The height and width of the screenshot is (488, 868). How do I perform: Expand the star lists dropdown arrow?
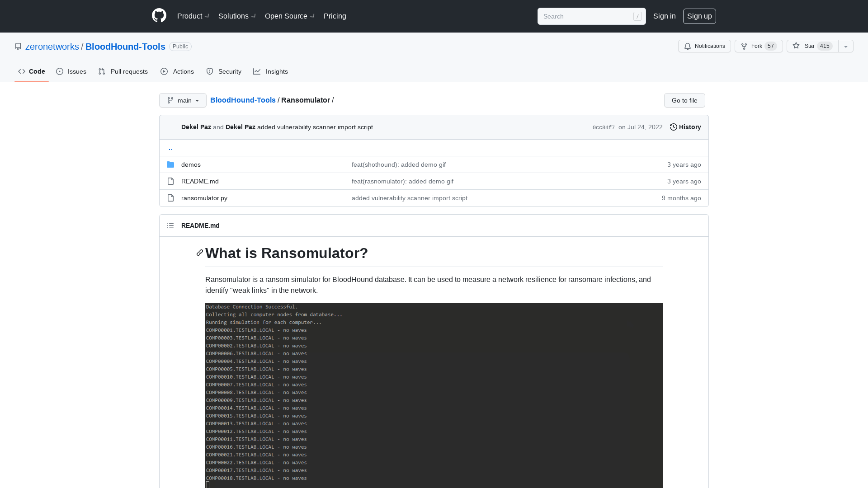(x=846, y=46)
